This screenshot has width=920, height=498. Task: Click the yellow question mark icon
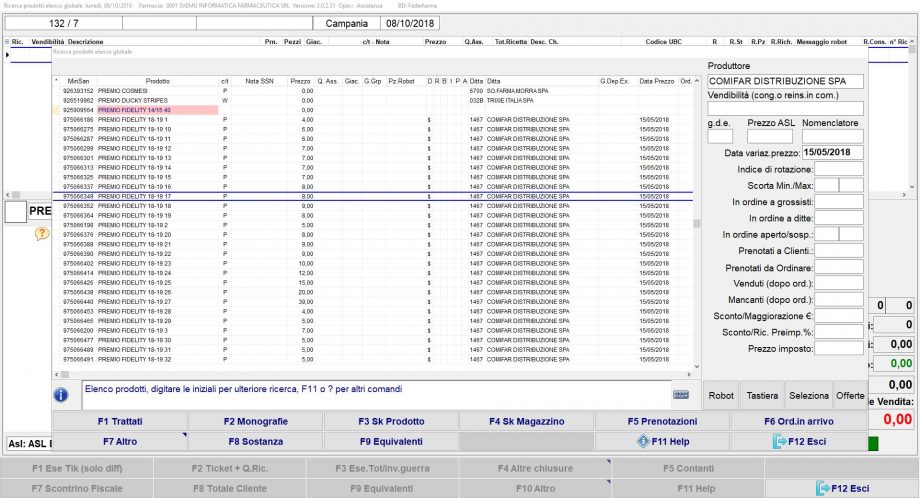pos(42,233)
